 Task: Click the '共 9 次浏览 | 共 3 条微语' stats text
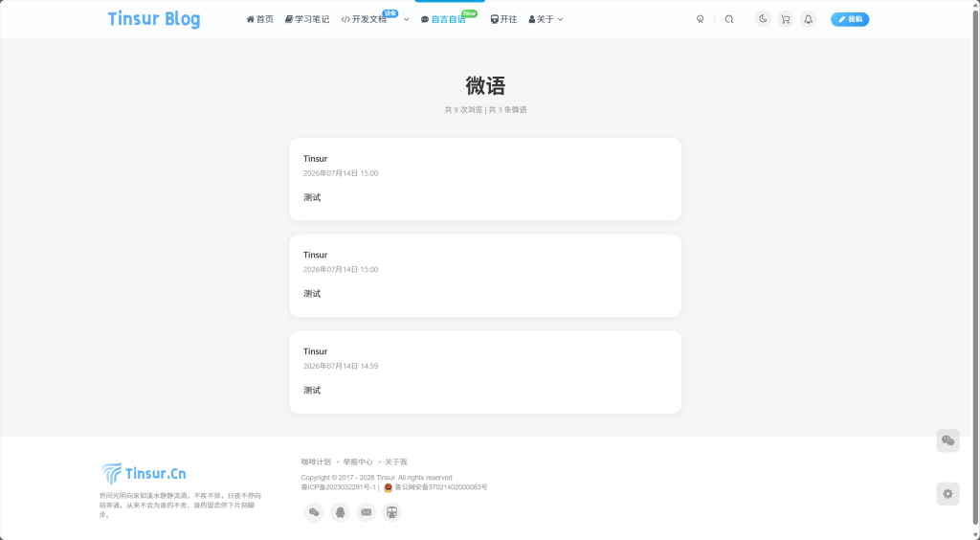coord(485,109)
